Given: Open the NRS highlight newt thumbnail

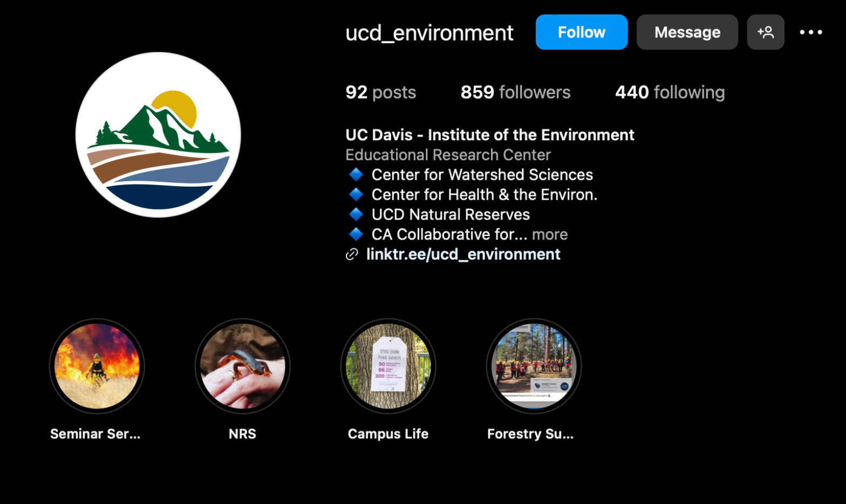Looking at the screenshot, I should [242, 366].
